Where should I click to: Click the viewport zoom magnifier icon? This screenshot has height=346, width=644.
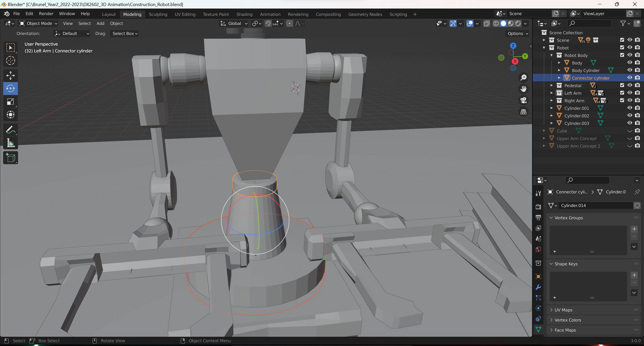click(523, 78)
